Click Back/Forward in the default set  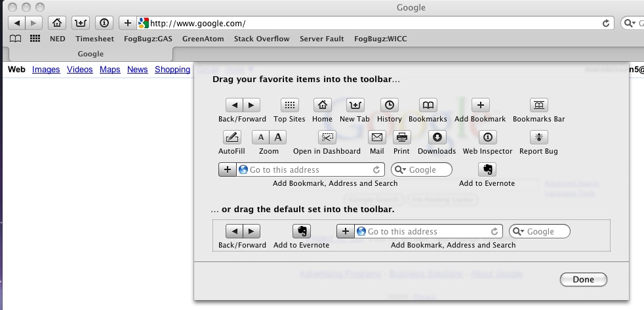point(243,231)
